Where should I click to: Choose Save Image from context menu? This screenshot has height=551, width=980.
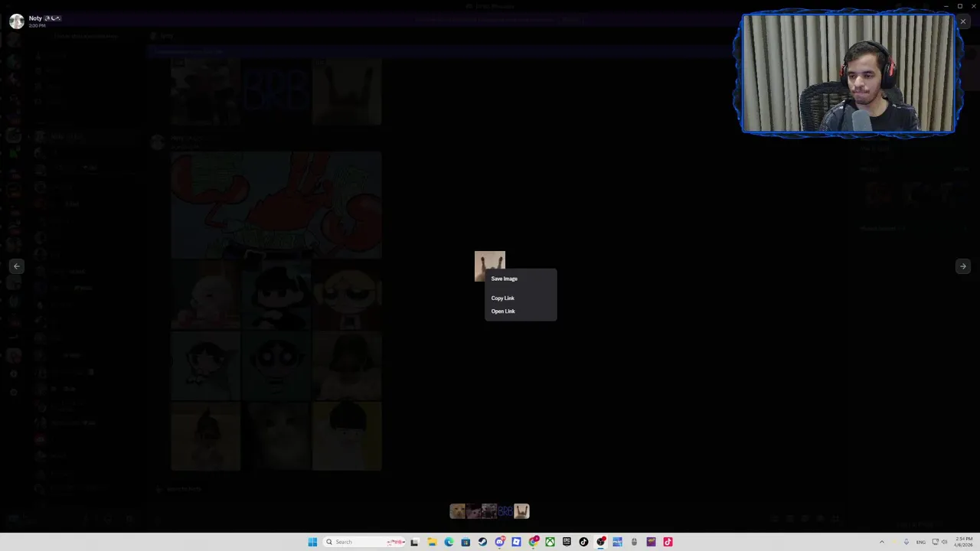click(x=504, y=279)
